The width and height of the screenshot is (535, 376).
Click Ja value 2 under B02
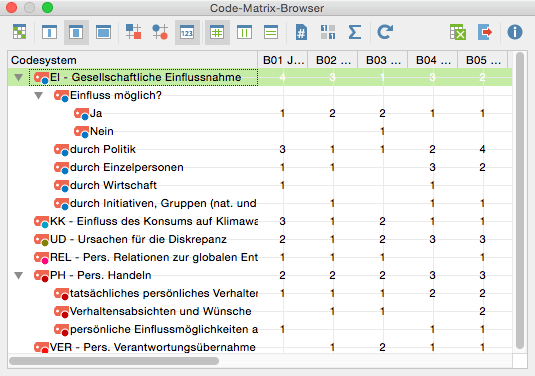[332, 113]
